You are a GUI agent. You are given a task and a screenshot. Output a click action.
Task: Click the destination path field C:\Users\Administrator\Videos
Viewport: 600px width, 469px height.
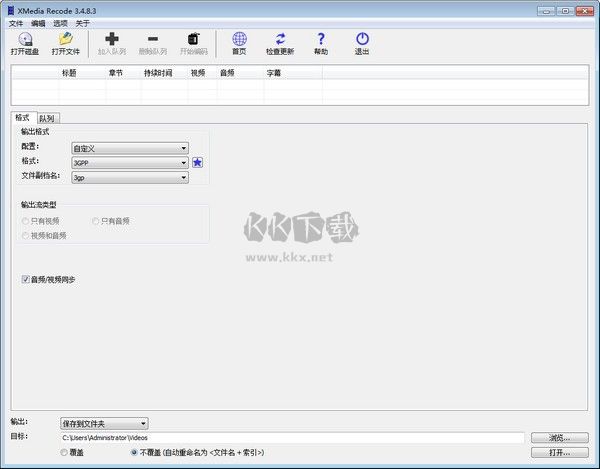click(292, 438)
